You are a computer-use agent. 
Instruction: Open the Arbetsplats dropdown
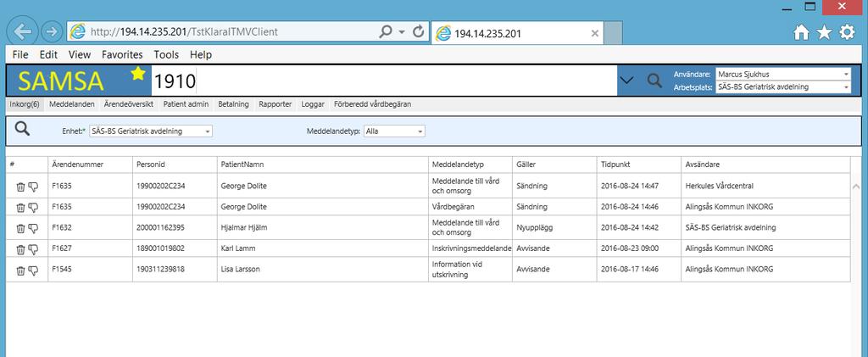(846, 86)
